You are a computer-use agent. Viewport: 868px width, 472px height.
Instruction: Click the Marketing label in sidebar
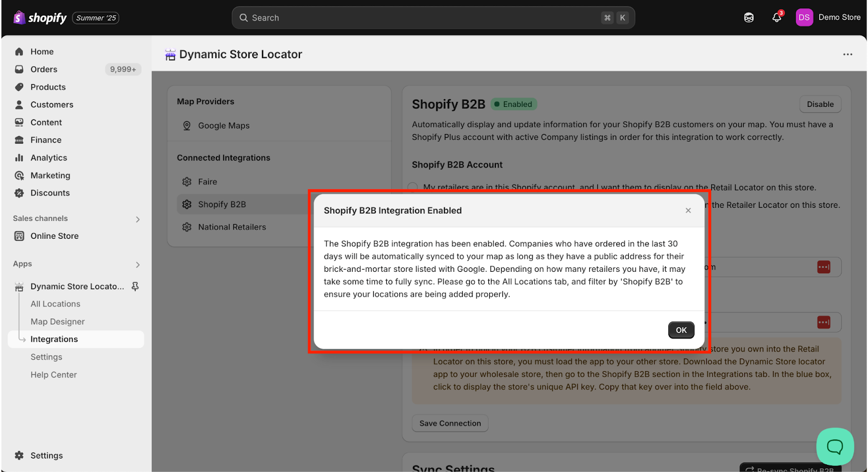pyautogui.click(x=50, y=175)
